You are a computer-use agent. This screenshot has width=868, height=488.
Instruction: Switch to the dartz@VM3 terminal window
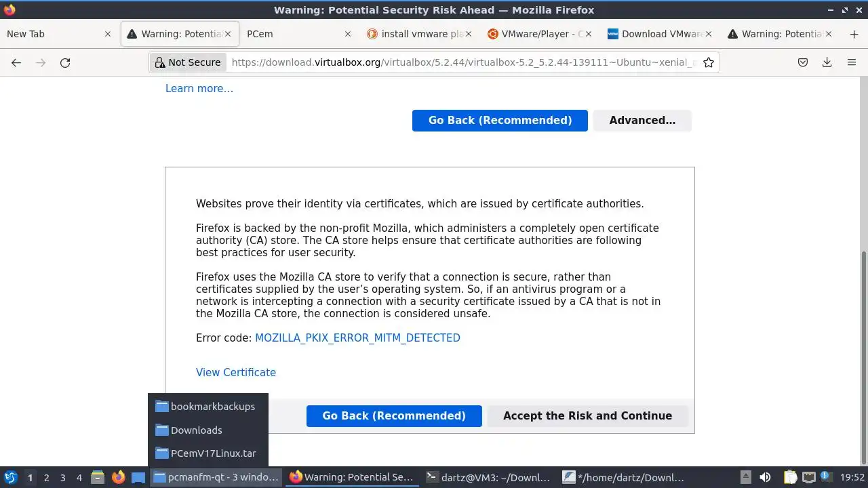click(x=489, y=477)
